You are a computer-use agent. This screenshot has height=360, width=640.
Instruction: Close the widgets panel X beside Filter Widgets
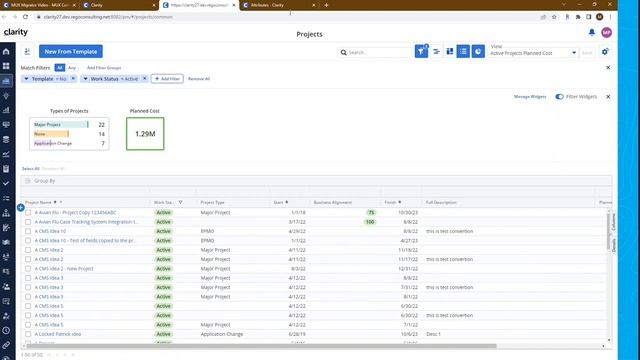pos(608,97)
